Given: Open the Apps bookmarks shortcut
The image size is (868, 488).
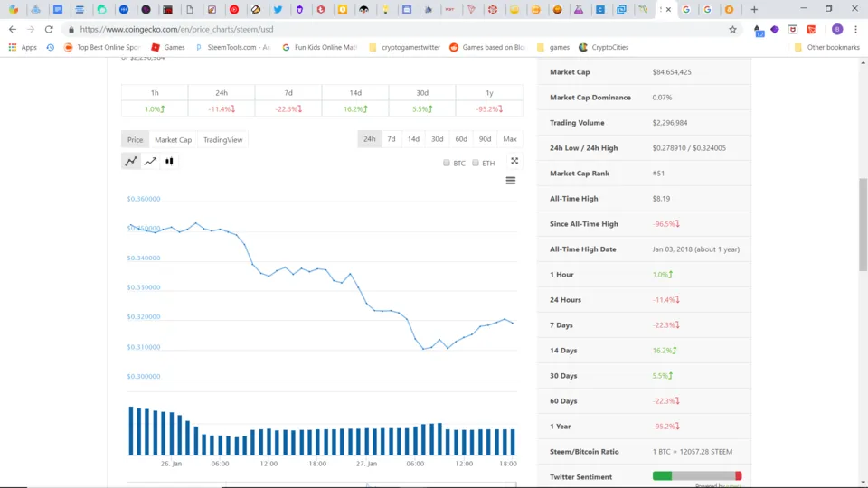Looking at the screenshot, I should (x=23, y=48).
